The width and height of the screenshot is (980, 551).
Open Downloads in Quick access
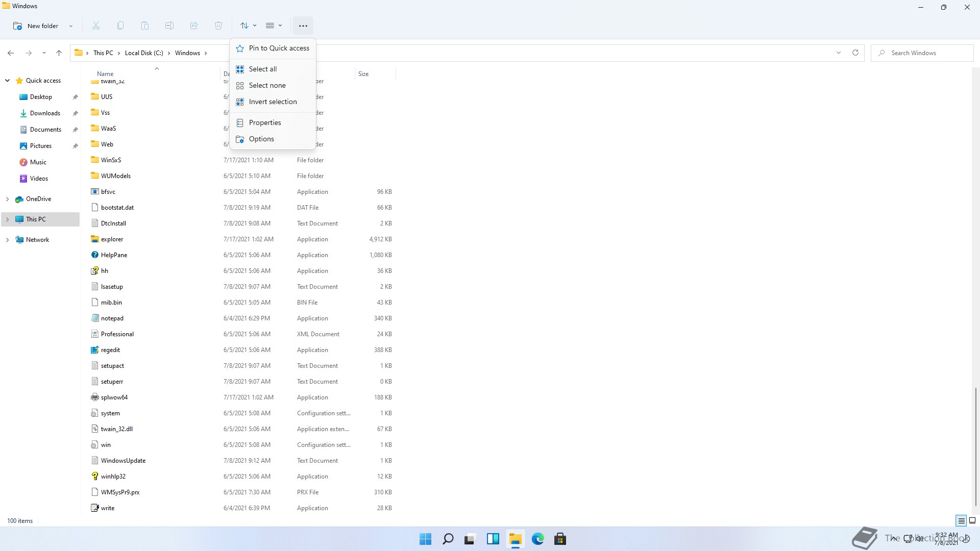[45, 113]
